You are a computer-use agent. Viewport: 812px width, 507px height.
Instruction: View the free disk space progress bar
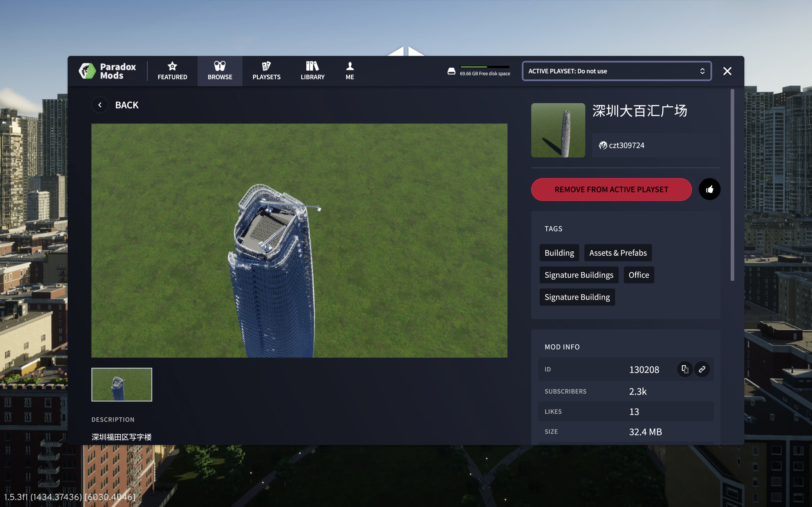485,67
